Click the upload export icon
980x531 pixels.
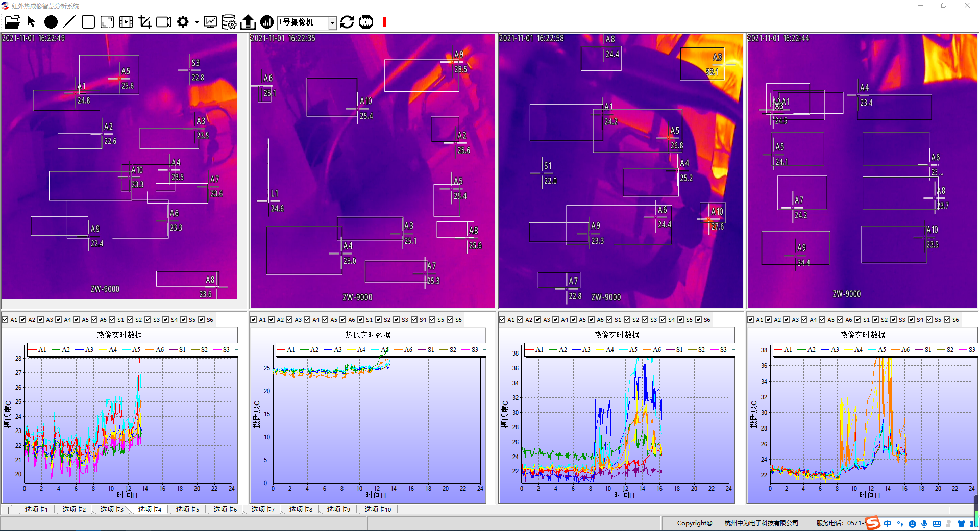(248, 22)
